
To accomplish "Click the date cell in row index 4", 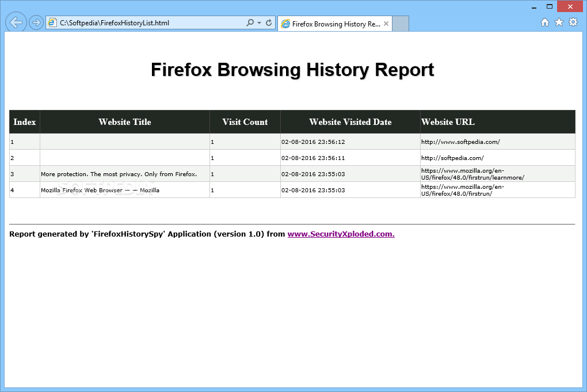I will click(350, 190).
